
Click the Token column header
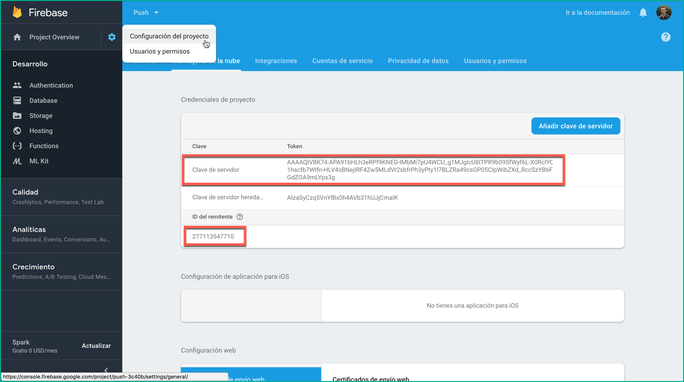point(294,146)
